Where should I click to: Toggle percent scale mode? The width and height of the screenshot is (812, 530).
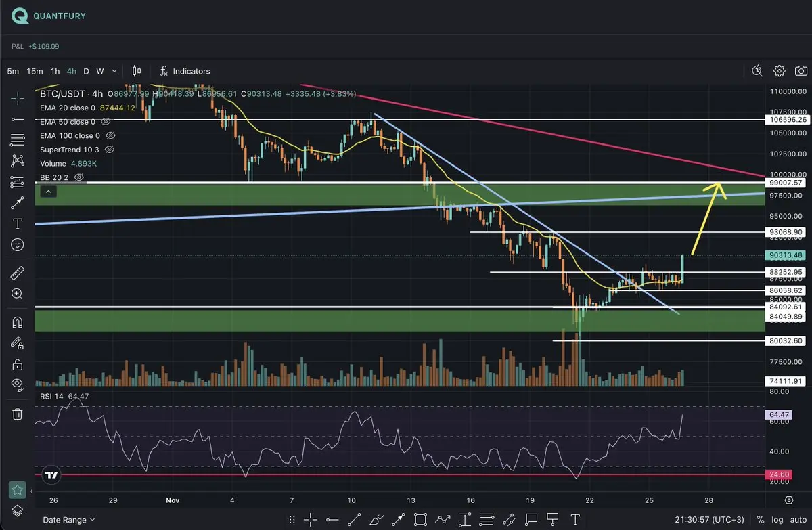click(x=760, y=520)
